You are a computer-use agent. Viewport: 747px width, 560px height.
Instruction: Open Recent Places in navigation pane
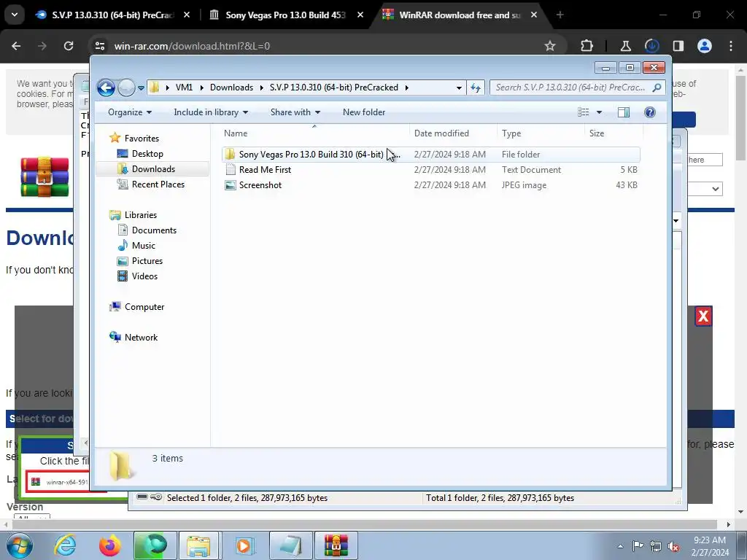coord(158,184)
